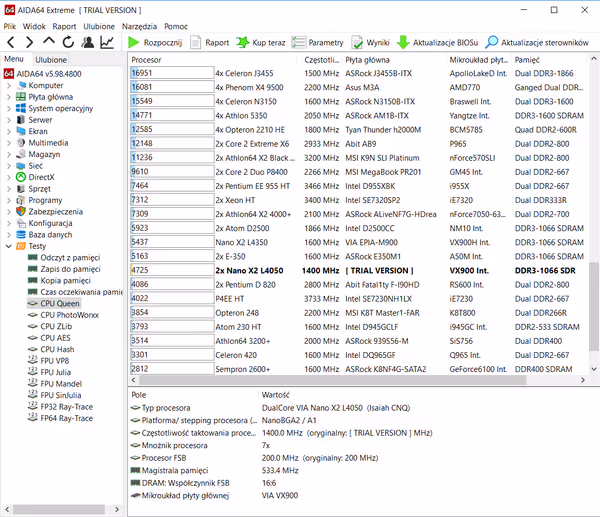The height and width of the screenshot is (517, 600).
Task: Click the Wyniki toolbar item
Action: coord(370,43)
